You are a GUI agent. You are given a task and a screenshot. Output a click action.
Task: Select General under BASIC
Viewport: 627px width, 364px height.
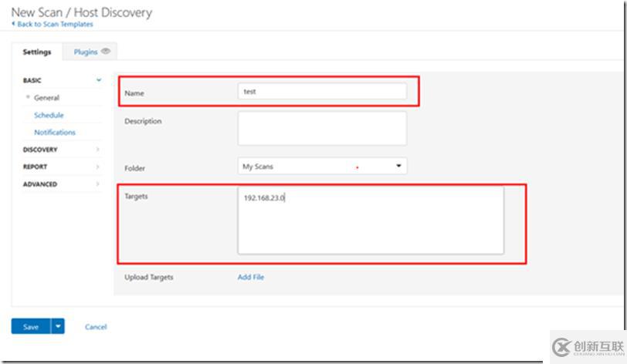click(x=46, y=98)
